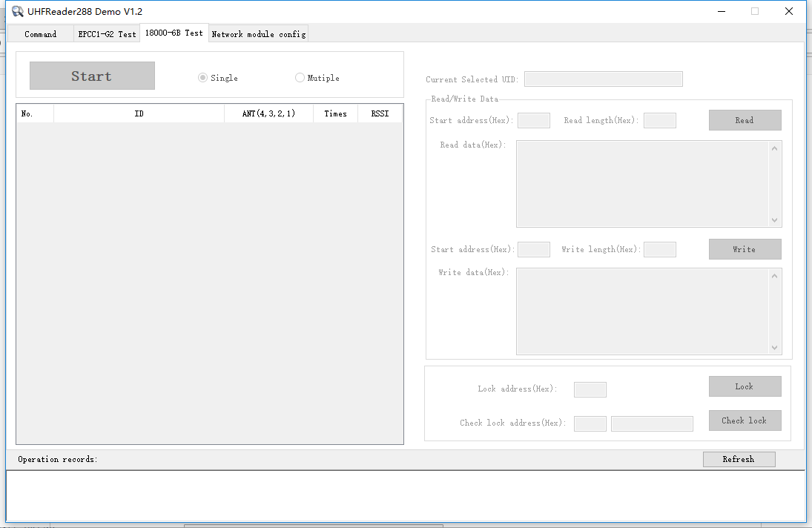Click the ANT(4,3,2,1) column header
Viewport: 812px width, 528px height.
click(x=268, y=113)
